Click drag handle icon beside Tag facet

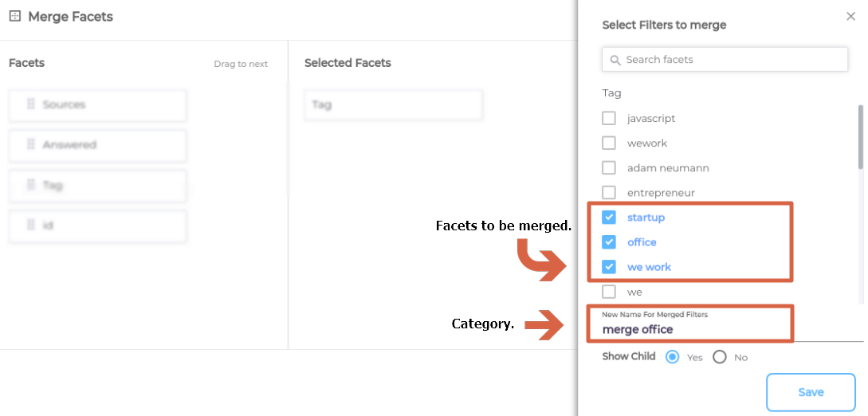coord(31,185)
